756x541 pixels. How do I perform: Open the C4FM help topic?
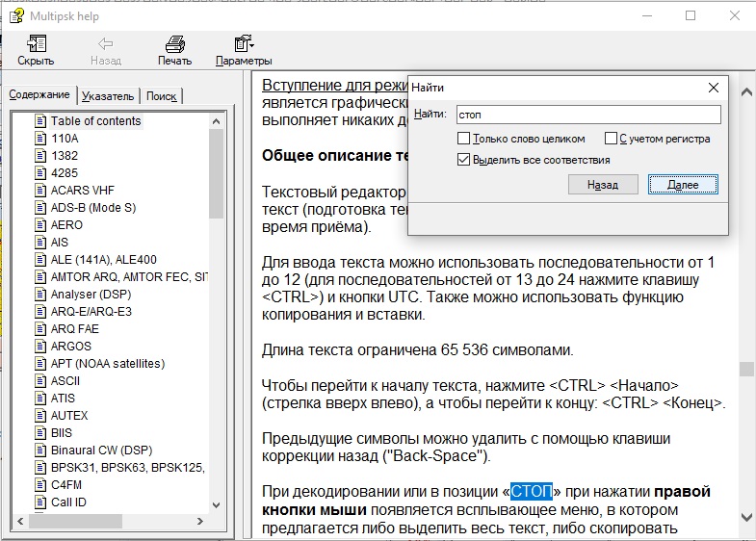(x=66, y=485)
